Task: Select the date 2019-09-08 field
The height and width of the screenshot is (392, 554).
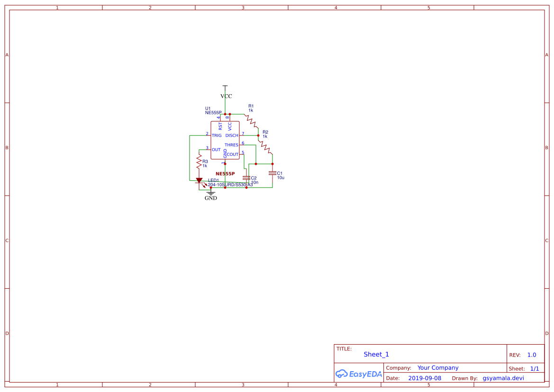Action: 425,378
